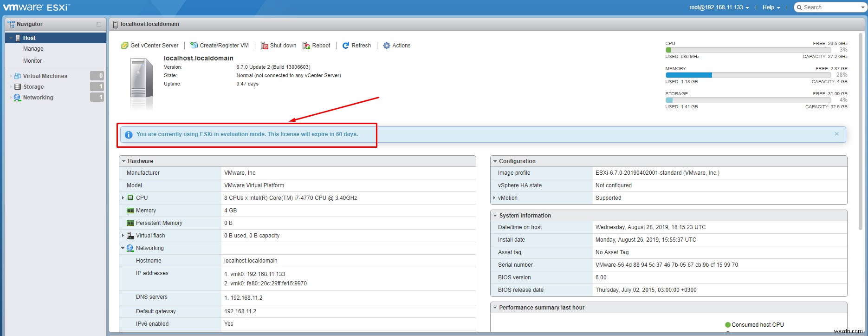Collapse the Networking row in Hardware
The width and height of the screenshot is (868, 336).
click(x=123, y=248)
